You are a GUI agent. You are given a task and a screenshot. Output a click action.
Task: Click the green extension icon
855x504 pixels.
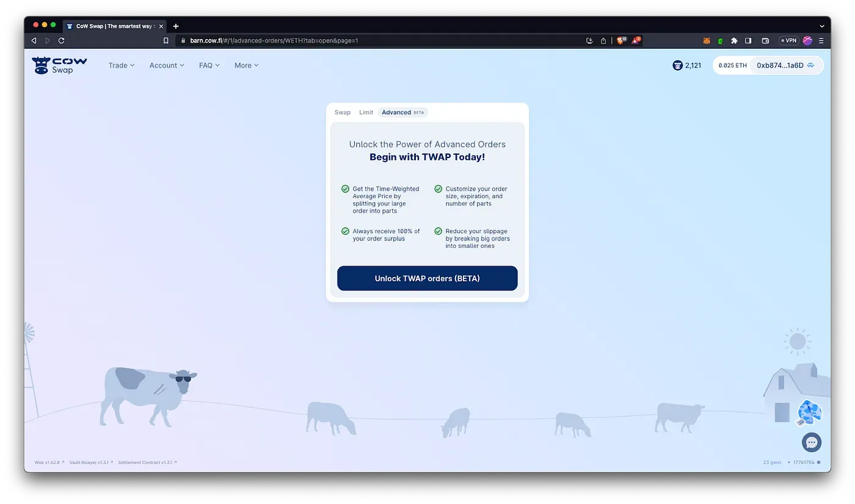pos(721,41)
